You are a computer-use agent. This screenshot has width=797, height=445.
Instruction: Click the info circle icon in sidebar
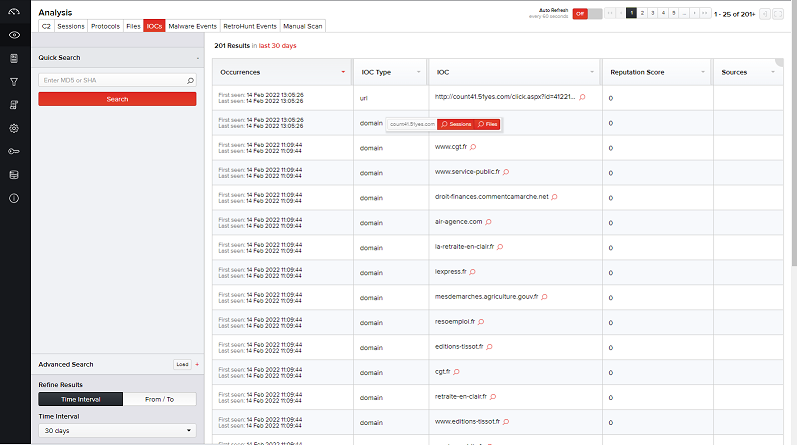point(14,198)
